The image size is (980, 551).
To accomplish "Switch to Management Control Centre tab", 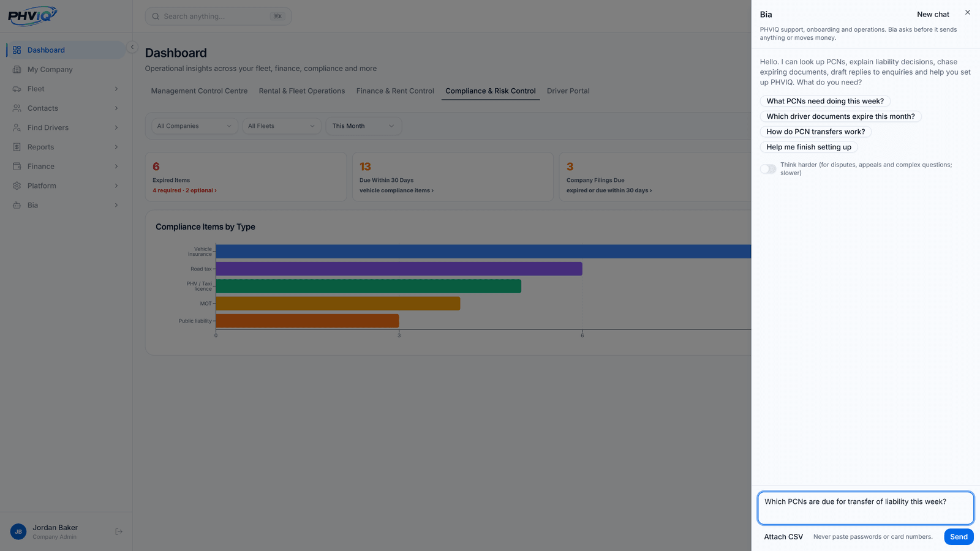I will pos(200,91).
